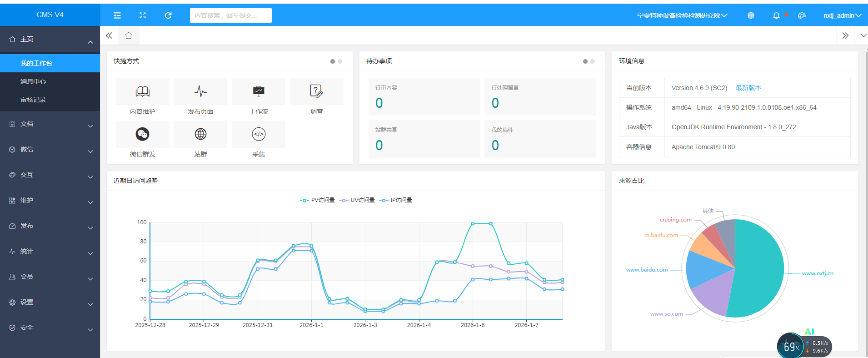Click the 内容搜索 search input field
The width and height of the screenshot is (868, 358).
point(230,15)
